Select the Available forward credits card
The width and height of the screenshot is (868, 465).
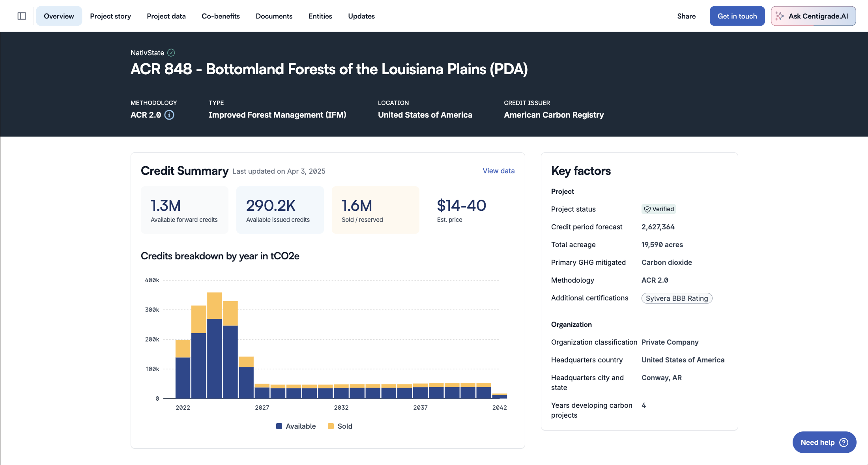click(184, 210)
